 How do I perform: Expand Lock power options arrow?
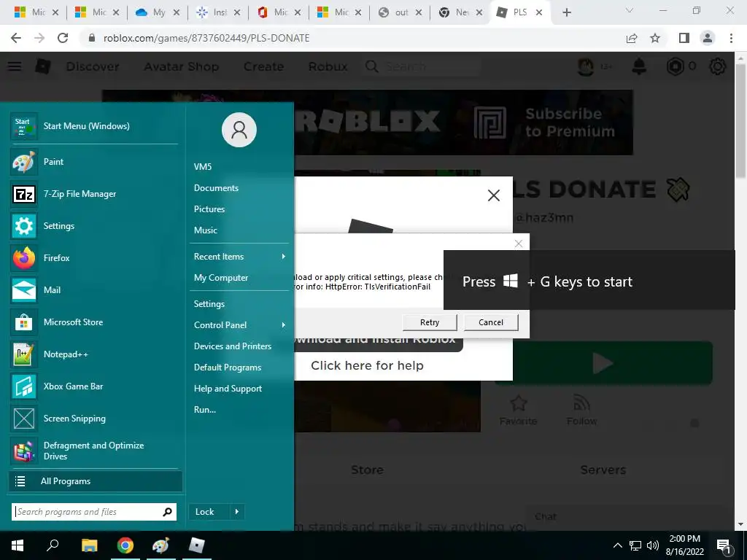[x=237, y=512]
